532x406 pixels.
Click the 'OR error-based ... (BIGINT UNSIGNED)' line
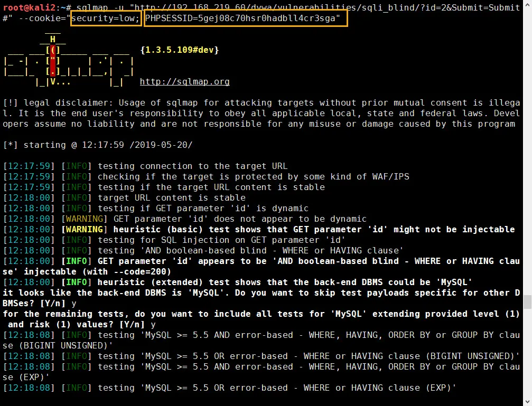click(x=262, y=356)
